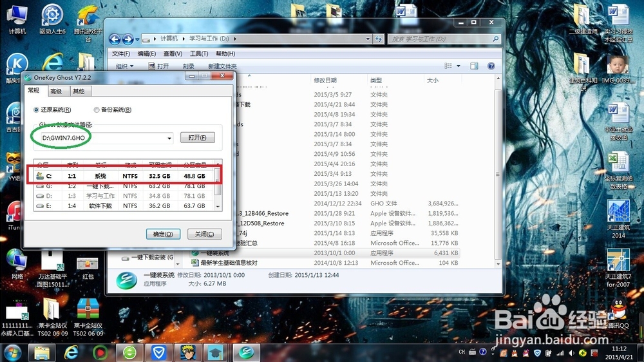Open recent pages dropdown beside forward arrow
This screenshot has width=644, height=362.
tap(137, 39)
